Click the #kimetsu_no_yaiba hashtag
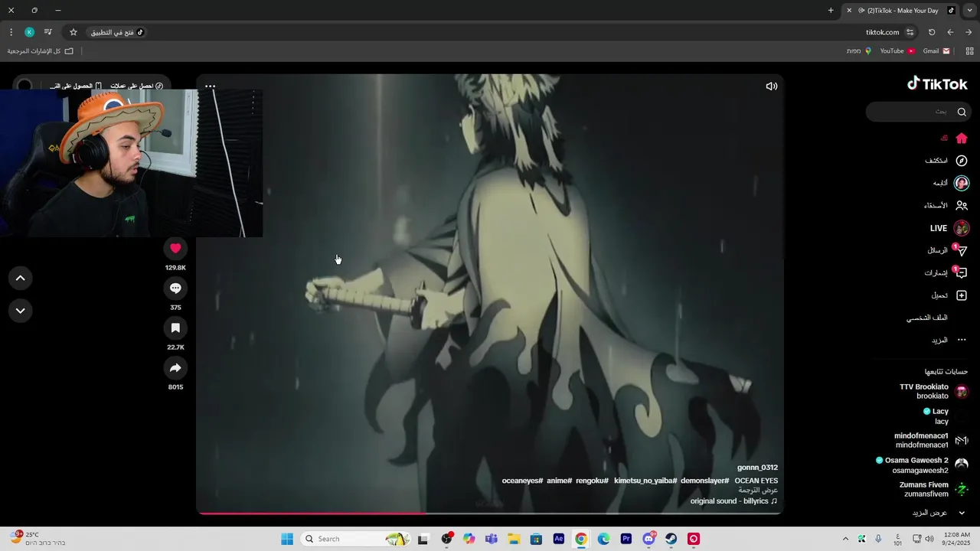The image size is (980, 551). [x=645, y=481]
